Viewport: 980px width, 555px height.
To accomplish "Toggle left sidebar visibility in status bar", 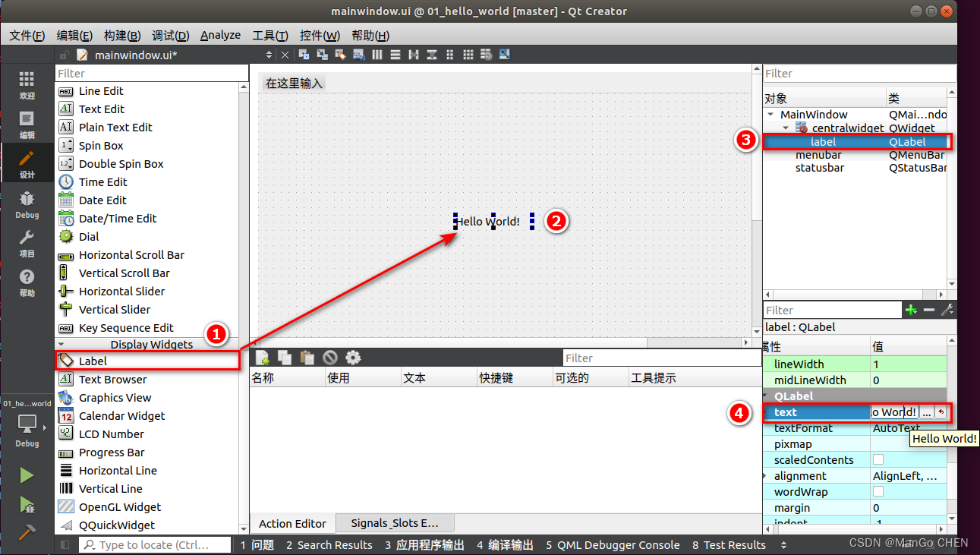I will (65, 545).
